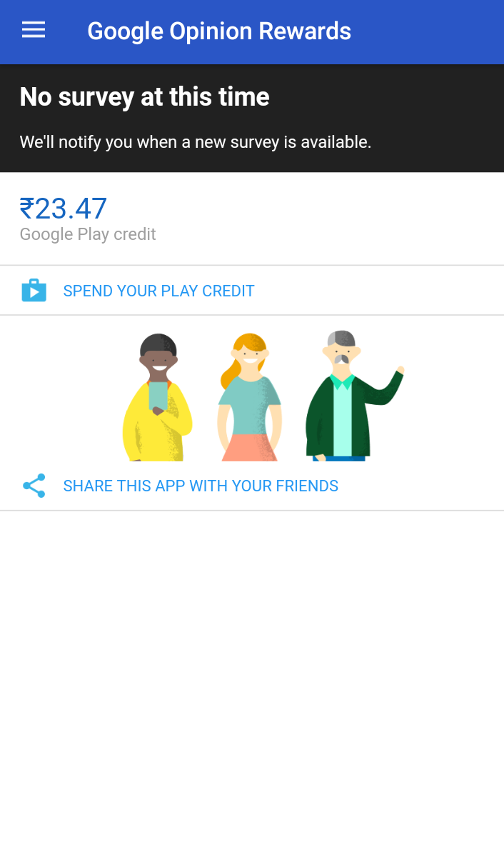Tap the new survey notification message
Screen dimensions: 504x847
pyautogui.click(x=196, y=142)
